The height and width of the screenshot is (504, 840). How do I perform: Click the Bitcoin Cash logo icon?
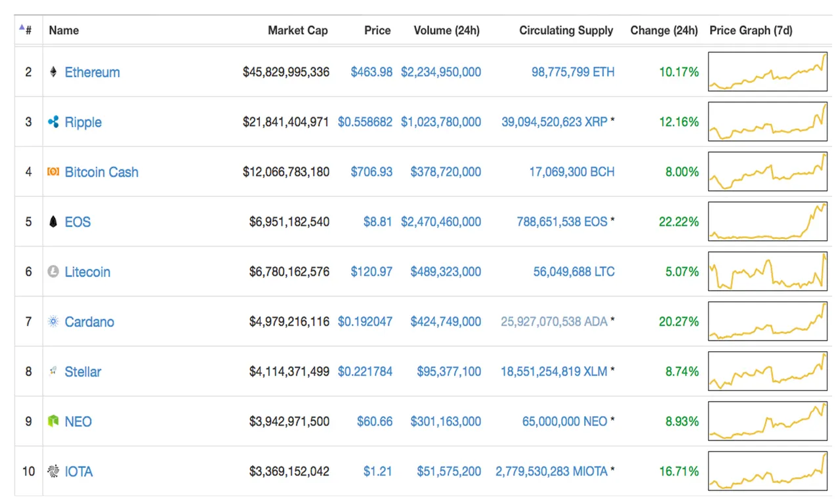click(53, 172)
